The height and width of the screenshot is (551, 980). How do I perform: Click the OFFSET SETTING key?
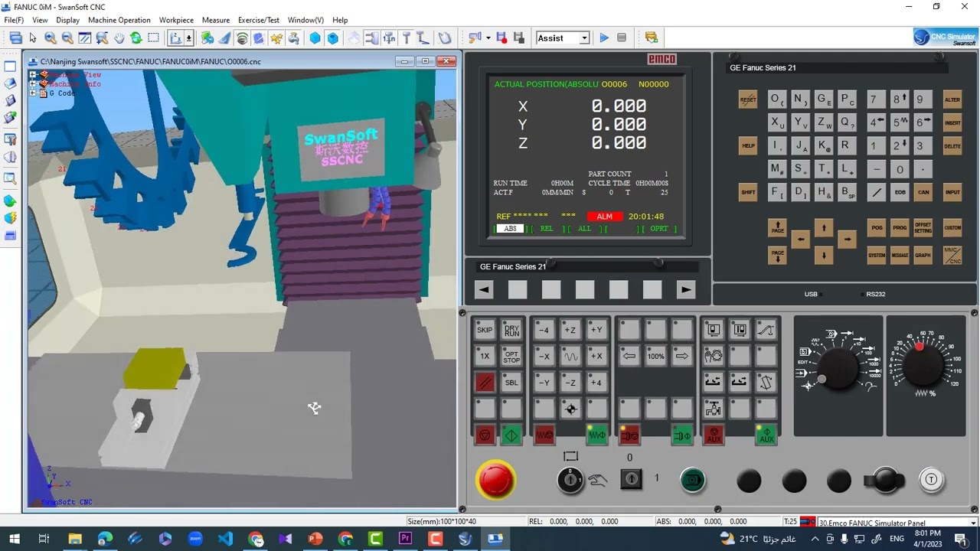click(x=923, y=228)
